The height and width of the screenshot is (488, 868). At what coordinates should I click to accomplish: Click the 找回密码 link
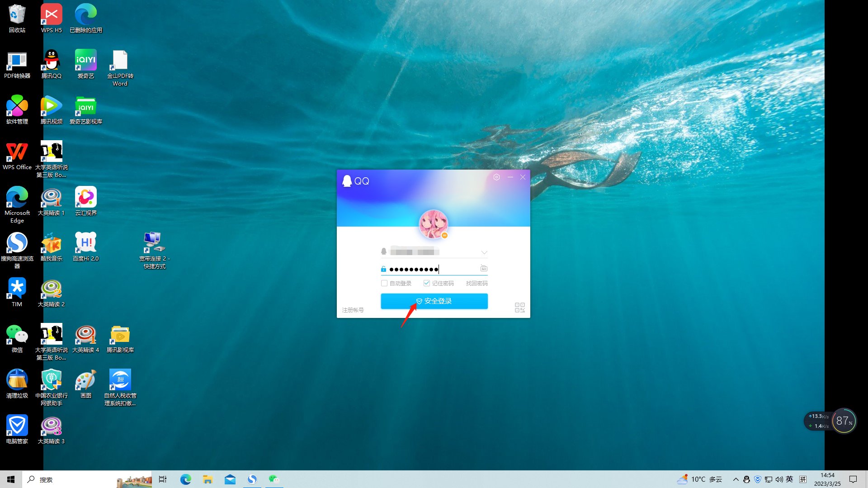pyautogui.click(x=476, y=283)
